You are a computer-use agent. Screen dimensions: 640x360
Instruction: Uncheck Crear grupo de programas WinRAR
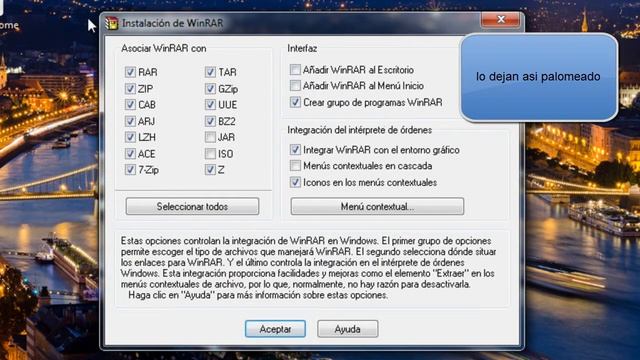(x=295, y=102)
